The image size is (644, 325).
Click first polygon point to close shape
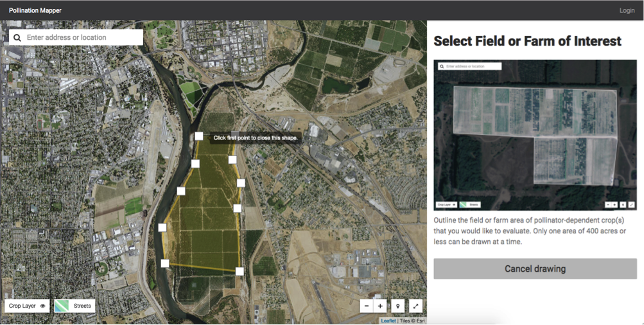(199, 136)
